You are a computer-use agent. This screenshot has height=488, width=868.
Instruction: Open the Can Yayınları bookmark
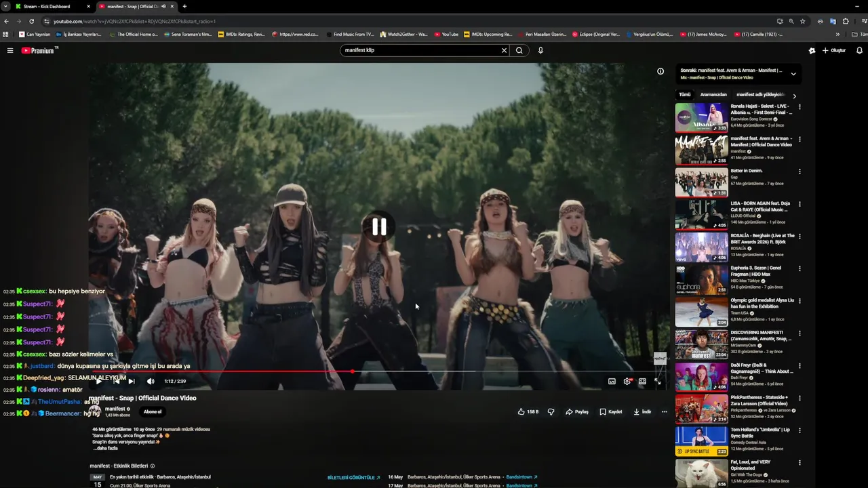click(x=35, y=34)
